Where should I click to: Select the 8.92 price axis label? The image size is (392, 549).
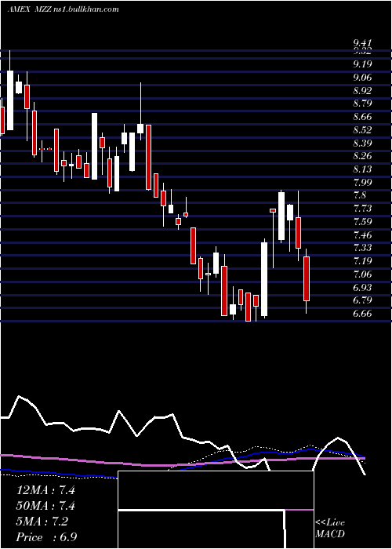tap(362, 91)
